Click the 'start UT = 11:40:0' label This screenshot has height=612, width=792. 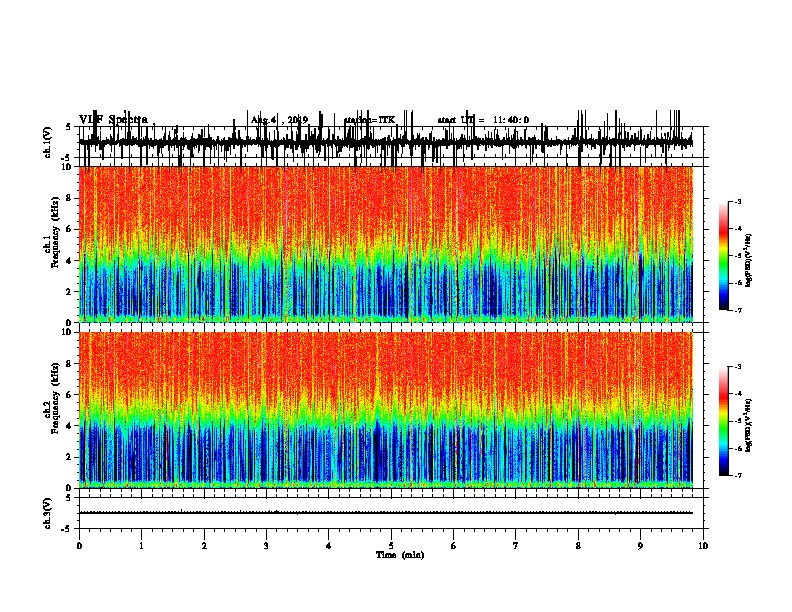[483, 120]
